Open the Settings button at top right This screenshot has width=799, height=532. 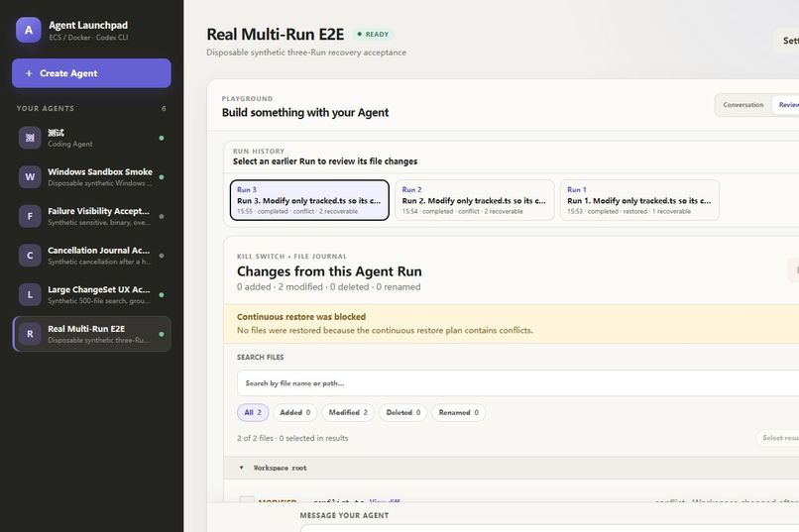[x=787, y=41]
